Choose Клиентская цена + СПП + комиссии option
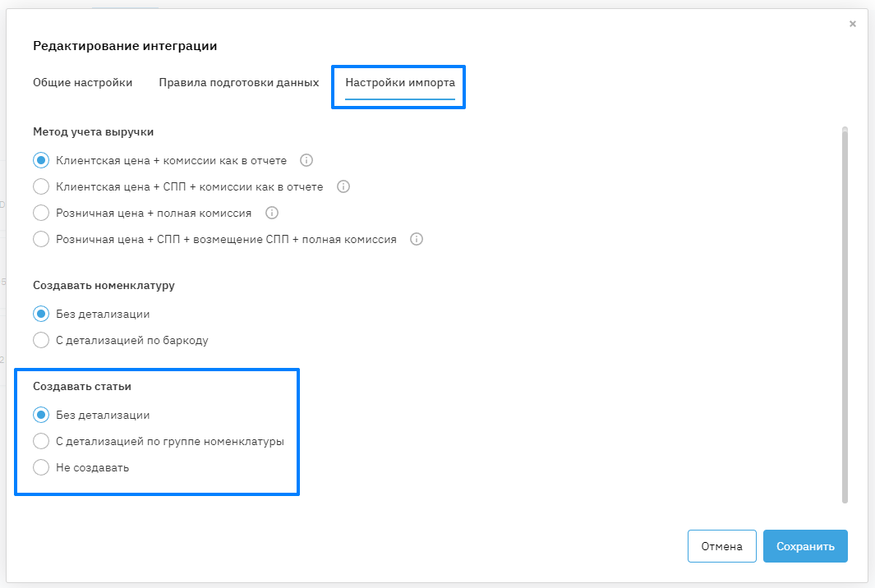This screenshot has width=875, height=588. click(x=41, y=186)
